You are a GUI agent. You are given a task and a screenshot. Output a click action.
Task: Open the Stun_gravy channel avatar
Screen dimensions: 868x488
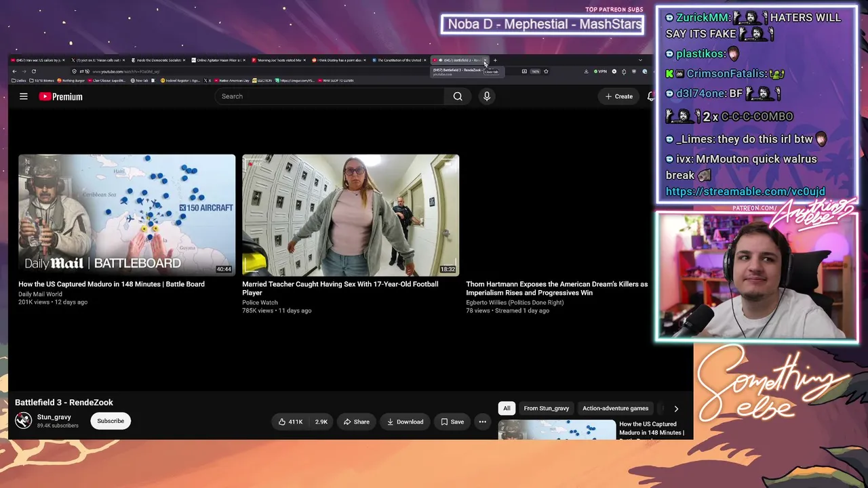tap(24, 421)
